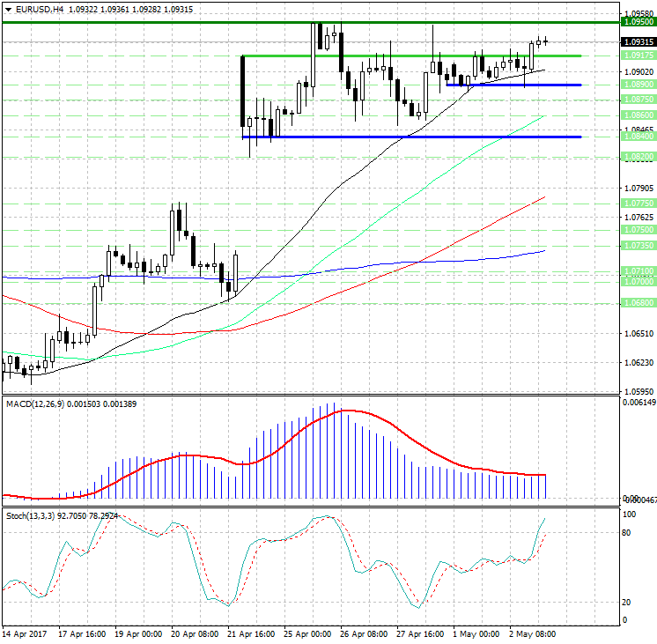Click the triangle arrow beside EURUSD,H4 title
Viewport: 657px width, 644px height.
tap(7, 9)
